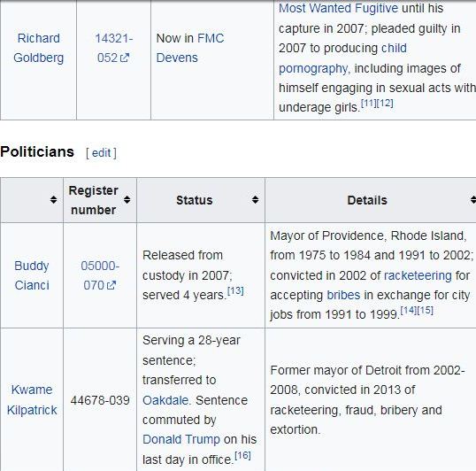Viewport: 476px width, 471px height.
Task: Sort the Status column arrows
Action: pyautogui.click(x=255, y=200)
